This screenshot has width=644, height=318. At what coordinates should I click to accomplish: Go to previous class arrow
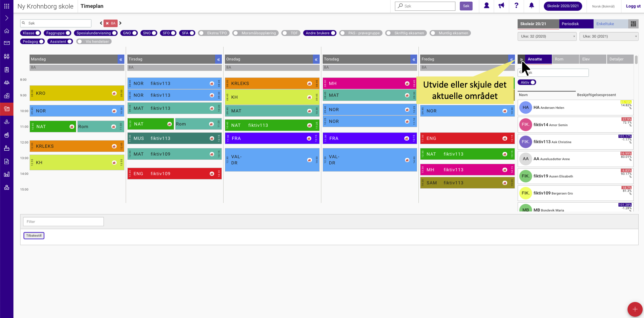[101, 23]
